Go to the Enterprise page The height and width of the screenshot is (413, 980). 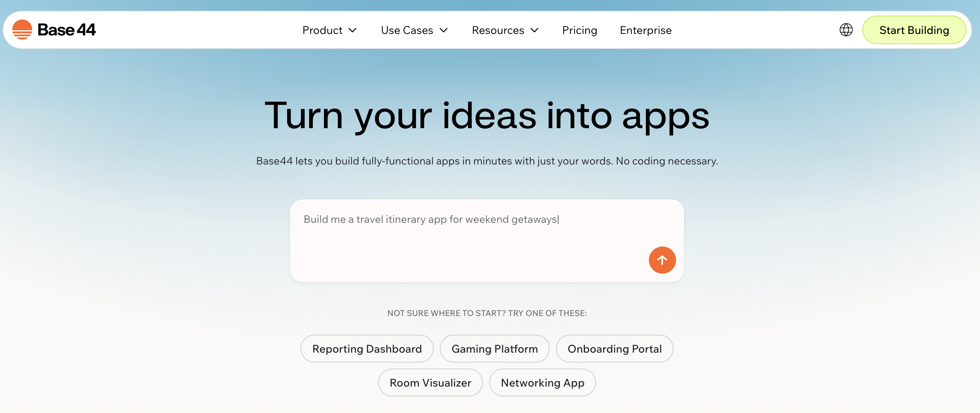646,30
